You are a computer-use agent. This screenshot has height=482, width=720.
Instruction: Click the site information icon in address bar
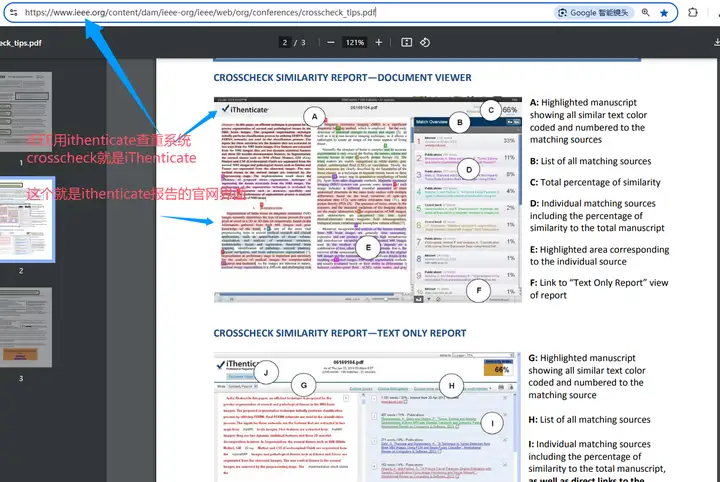14,12
